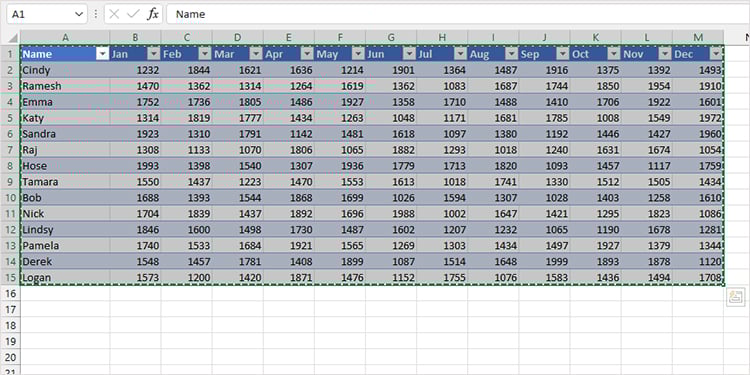Image resolution: width=750 pixels, height=375 pixels.
Task: Select column header K
Action: coord(596,37)
